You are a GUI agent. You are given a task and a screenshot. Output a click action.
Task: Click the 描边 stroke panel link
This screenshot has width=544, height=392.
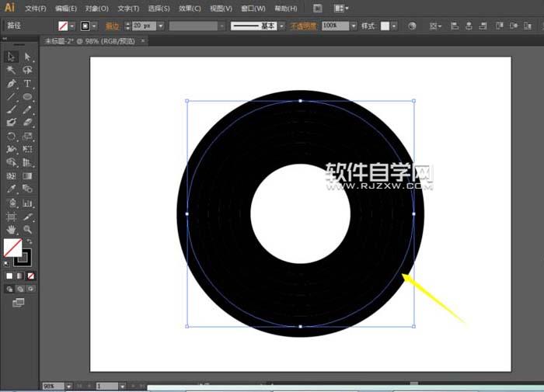(x=113, y=26)
